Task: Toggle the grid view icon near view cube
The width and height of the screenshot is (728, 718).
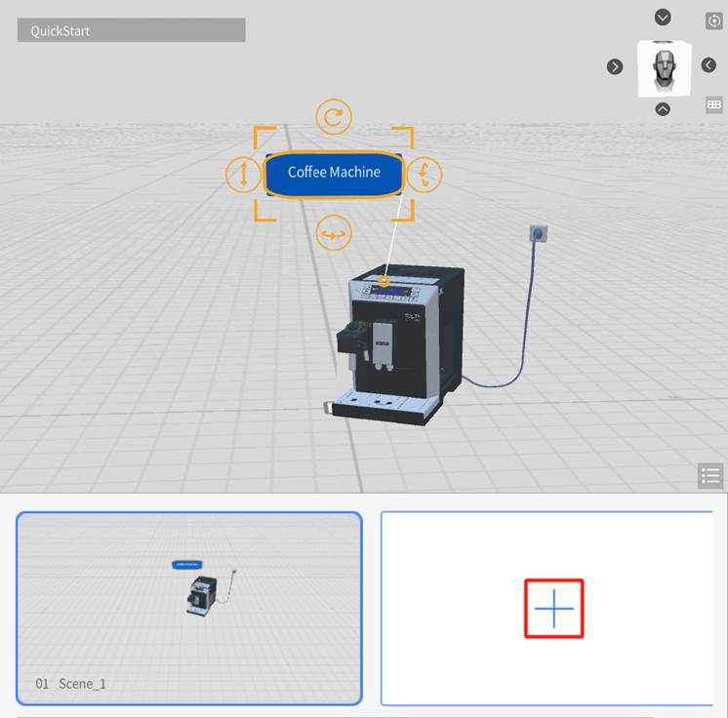Action: coord(713,104)
